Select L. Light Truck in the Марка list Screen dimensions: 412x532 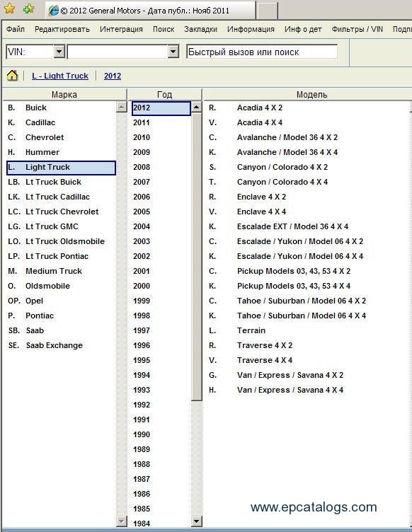point(61,168)
